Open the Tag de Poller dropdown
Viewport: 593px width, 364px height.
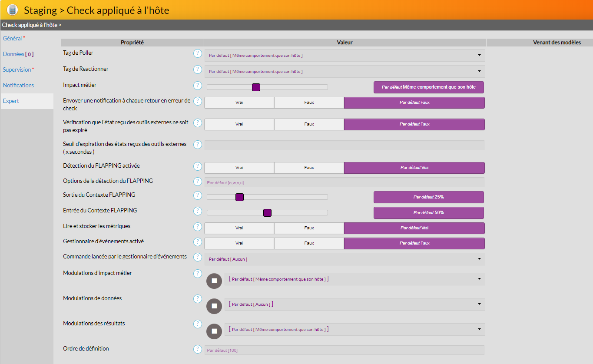pos(345,55)
